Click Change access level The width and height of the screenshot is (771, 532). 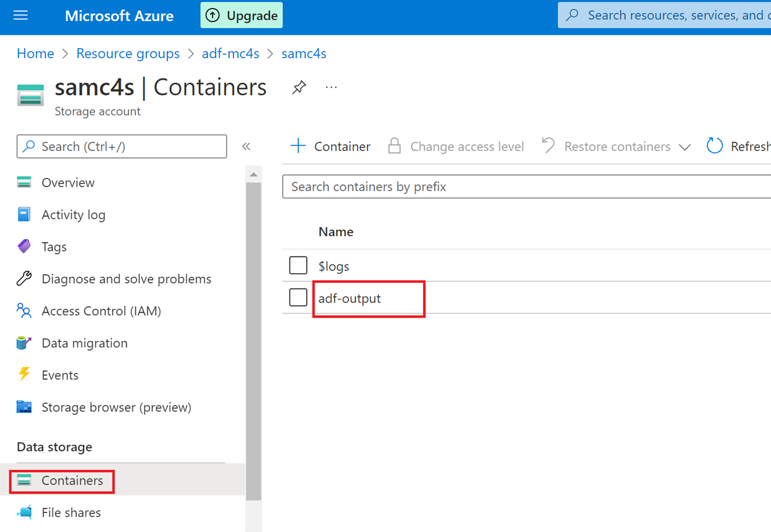456,146
